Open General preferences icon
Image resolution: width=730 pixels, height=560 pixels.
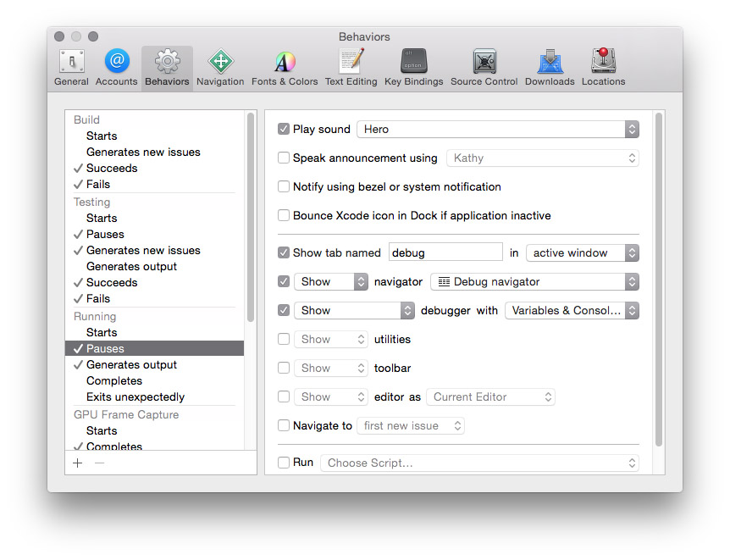[x=71, y=61]
